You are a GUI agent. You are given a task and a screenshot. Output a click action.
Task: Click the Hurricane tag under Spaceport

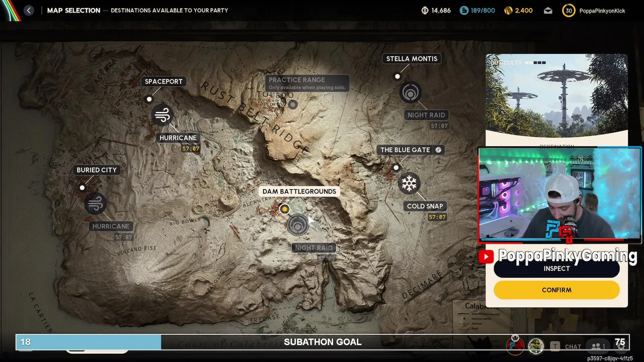(x=178, y=138)
